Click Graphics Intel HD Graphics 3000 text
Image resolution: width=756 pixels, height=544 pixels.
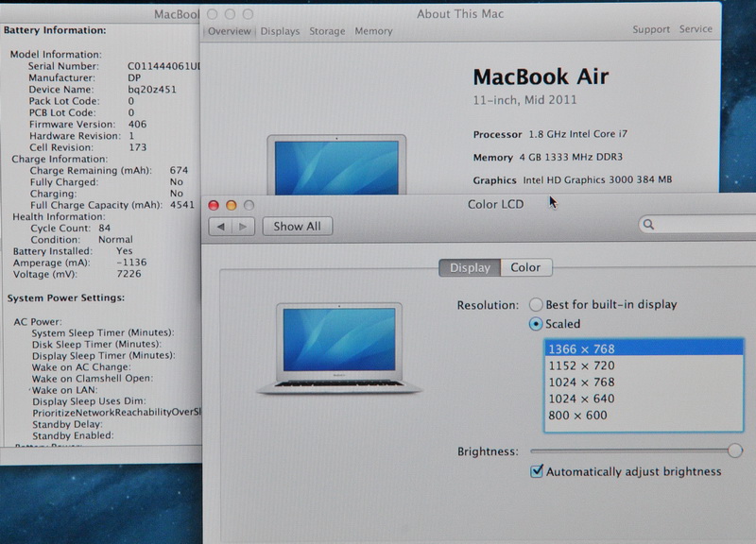click(x=573, y=180)
